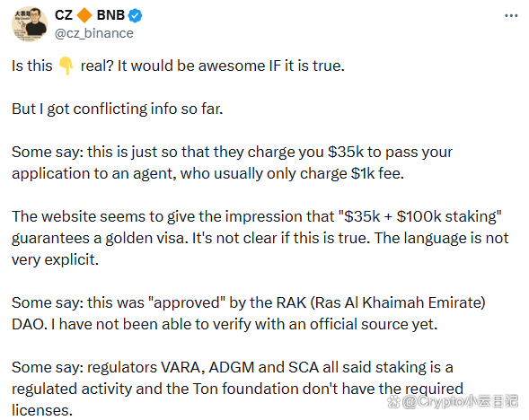
Task: Click the "$35k" amount in third paragraph
Action: (x=346, y=152)
